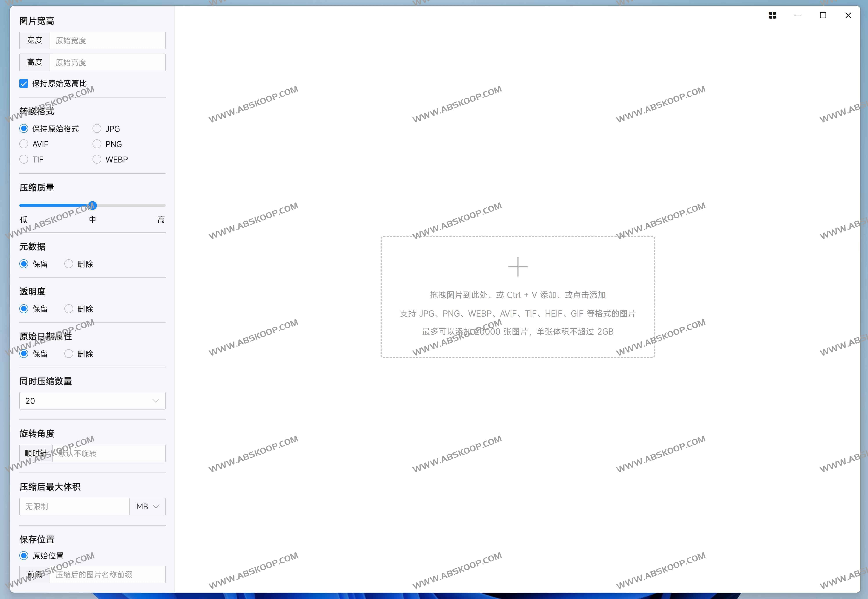Select AVIF output format
Viewport: 868px width, 599px height.
(24, 144)
